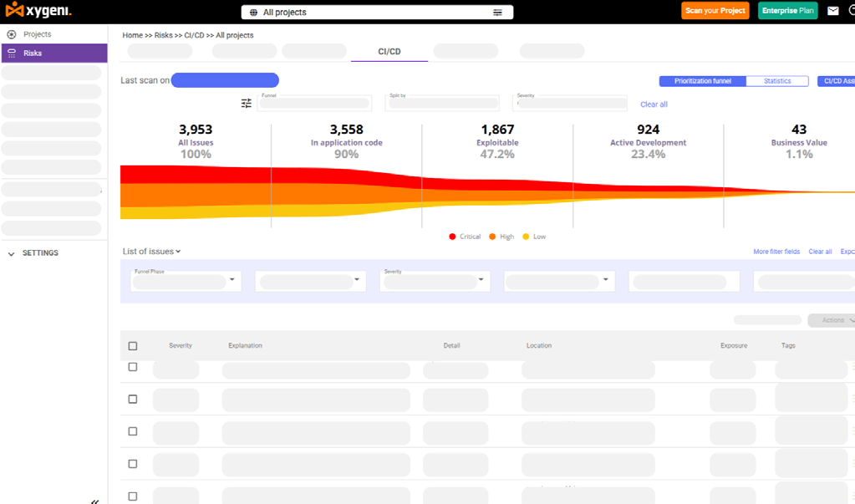
Task: Click the More filter fields link
Action: pos(776,252)
